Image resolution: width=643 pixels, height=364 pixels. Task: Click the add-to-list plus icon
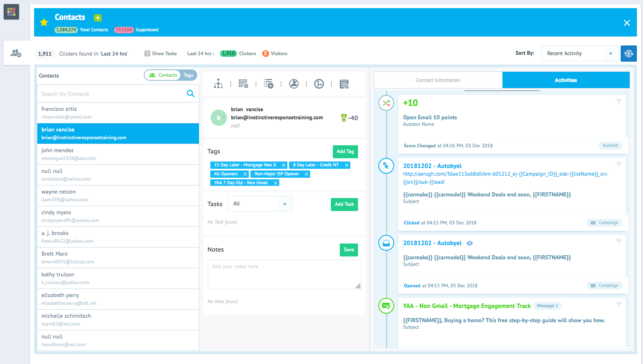pyautogui.click(x=268, y=84)
